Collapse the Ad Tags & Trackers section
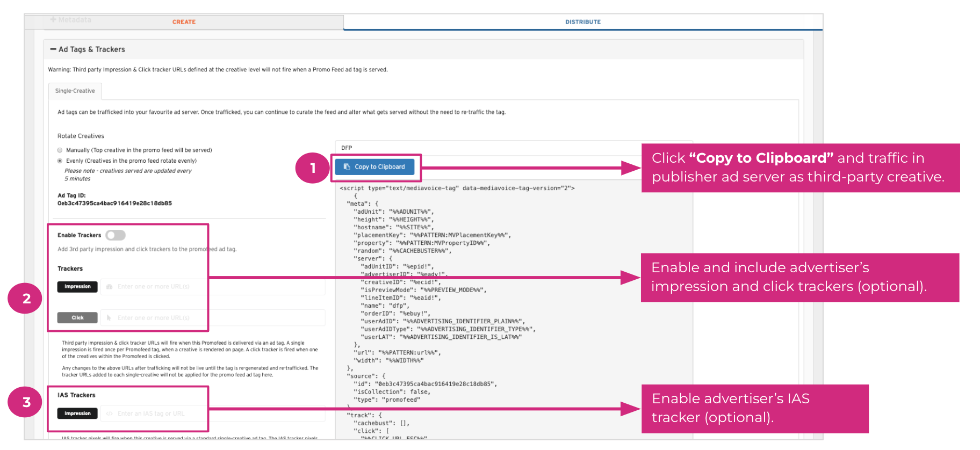980x450 pixels. click(91, 49)
